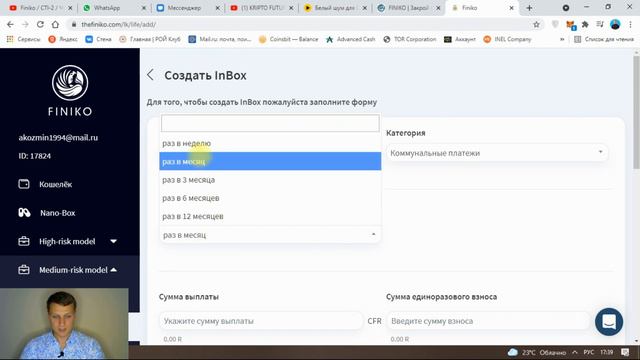Open the Список для чтения reading list
The height and width of the screenshot is (360, 640).
click(x=604, y=39)
